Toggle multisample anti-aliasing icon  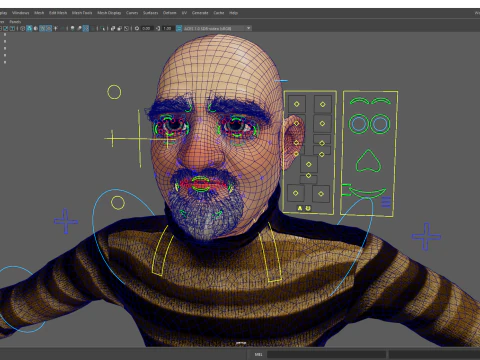[86, 28]
